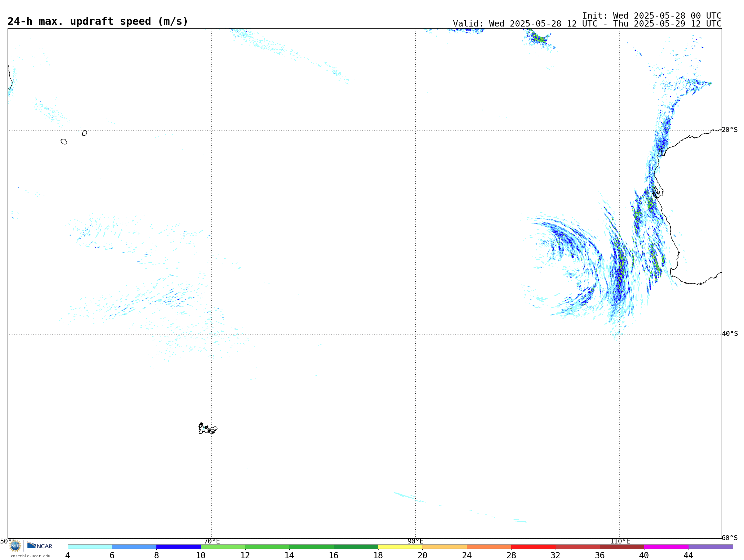
Task: Click the colorbar tick label '14'
Action: point(289,556)
